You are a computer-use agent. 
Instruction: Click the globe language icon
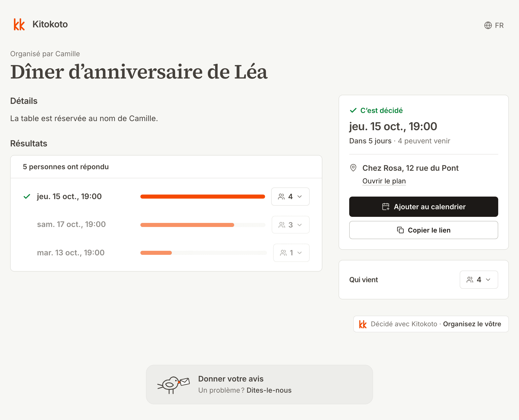click(488, 25)
